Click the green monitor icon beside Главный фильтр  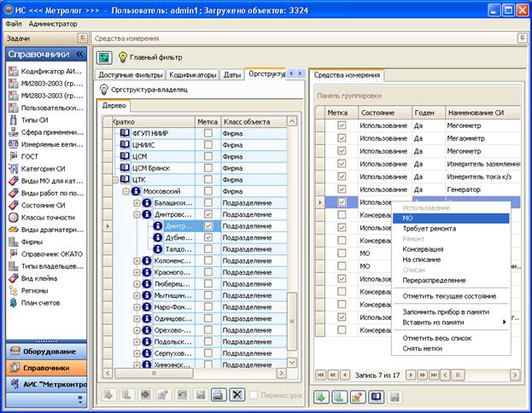click(104, 57)
